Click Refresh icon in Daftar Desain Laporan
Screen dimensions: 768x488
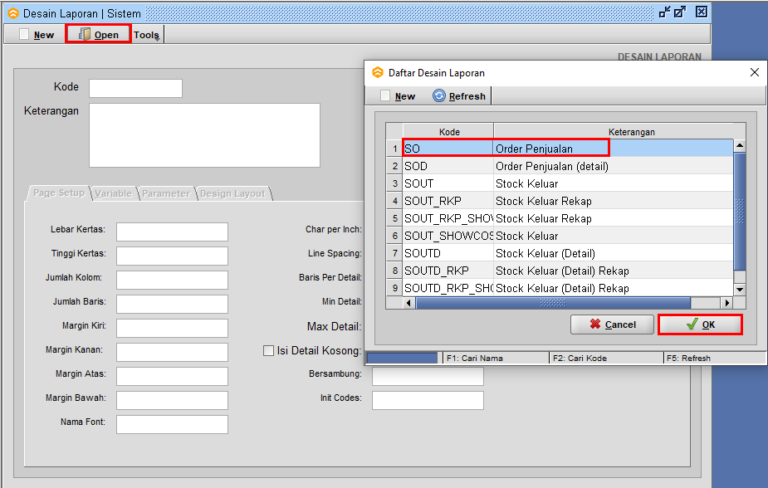pyautogui.click(x=439, y=96)
